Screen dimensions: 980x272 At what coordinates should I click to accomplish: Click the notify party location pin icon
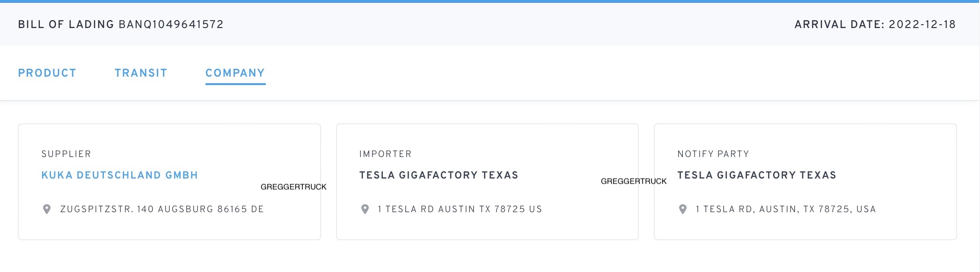[x=683, y=209]
